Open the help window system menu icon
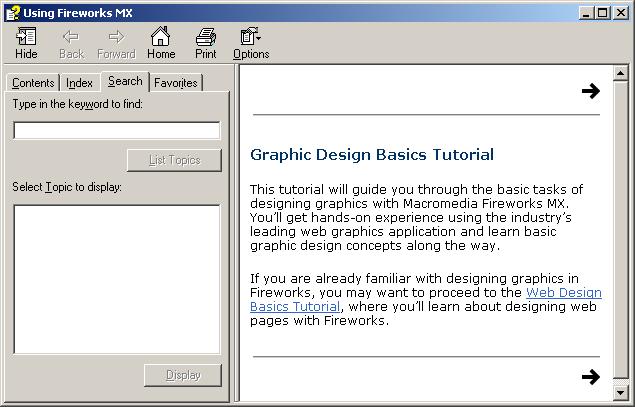Screen dimensions: 635x407 [12, 12]
